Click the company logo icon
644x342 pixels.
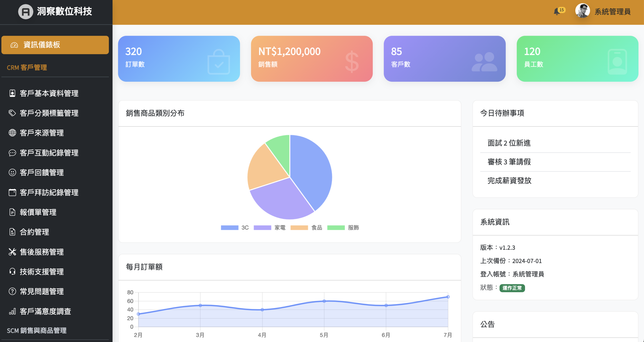[x=25, y=12]
